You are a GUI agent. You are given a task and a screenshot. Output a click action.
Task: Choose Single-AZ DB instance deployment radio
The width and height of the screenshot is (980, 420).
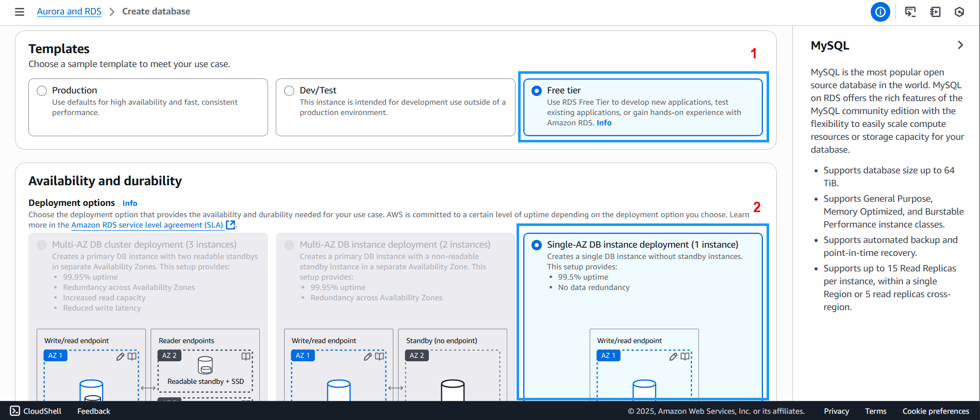(x=537, y=245)
